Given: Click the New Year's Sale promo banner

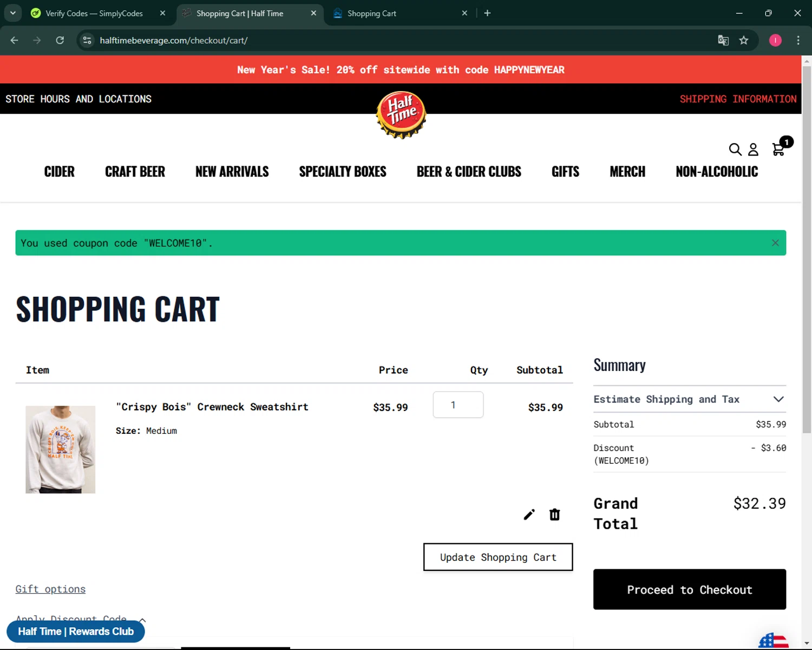Looking at the screenshot, I should point(401,70).
